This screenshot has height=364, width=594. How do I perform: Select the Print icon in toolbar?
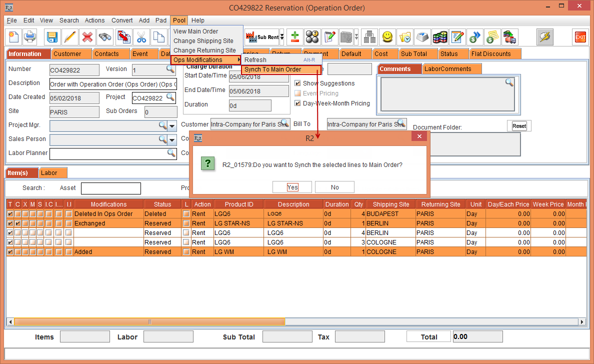[30, 37]
